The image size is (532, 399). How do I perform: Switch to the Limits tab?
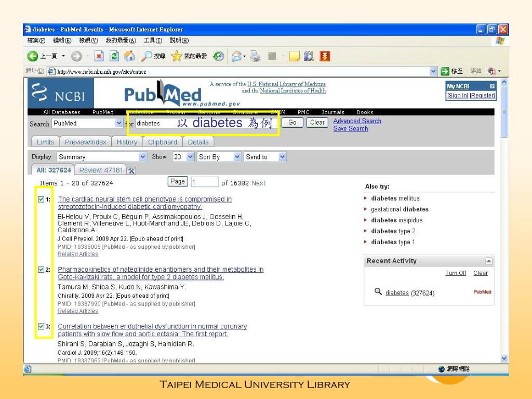point(46,142)
